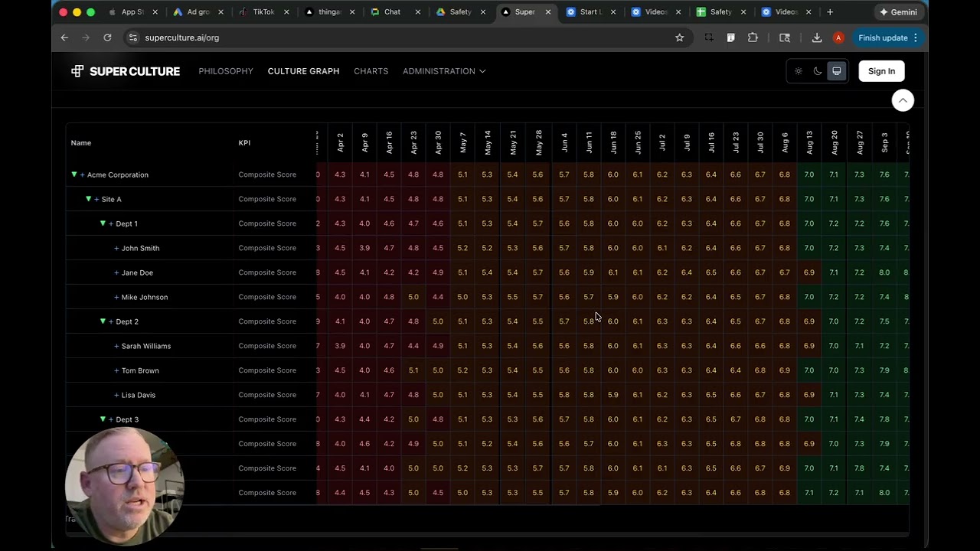Click the Finish update button
The width and height of the screenshot is (980, 551).
(887, 37)
